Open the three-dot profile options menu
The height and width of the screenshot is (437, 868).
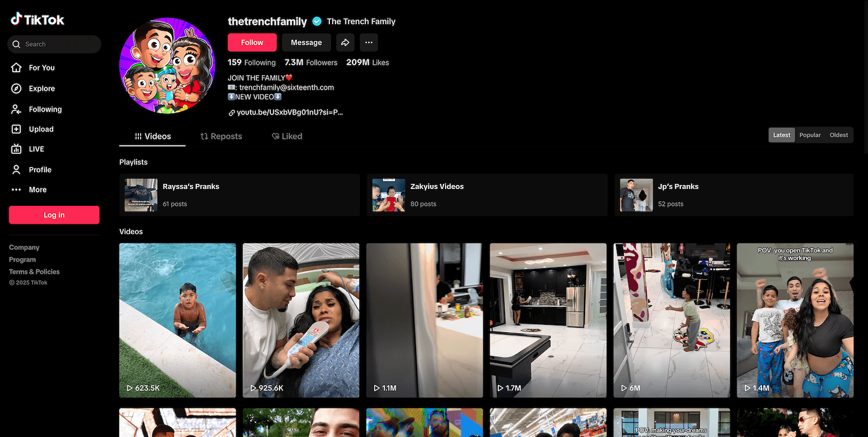369,42
